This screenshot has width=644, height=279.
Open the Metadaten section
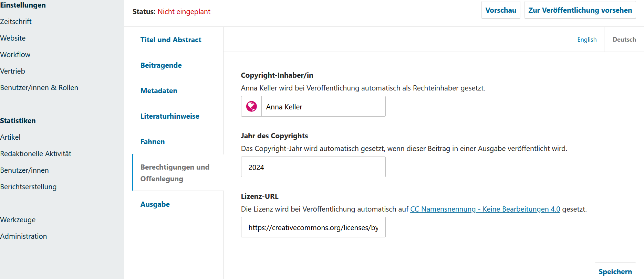159,91
